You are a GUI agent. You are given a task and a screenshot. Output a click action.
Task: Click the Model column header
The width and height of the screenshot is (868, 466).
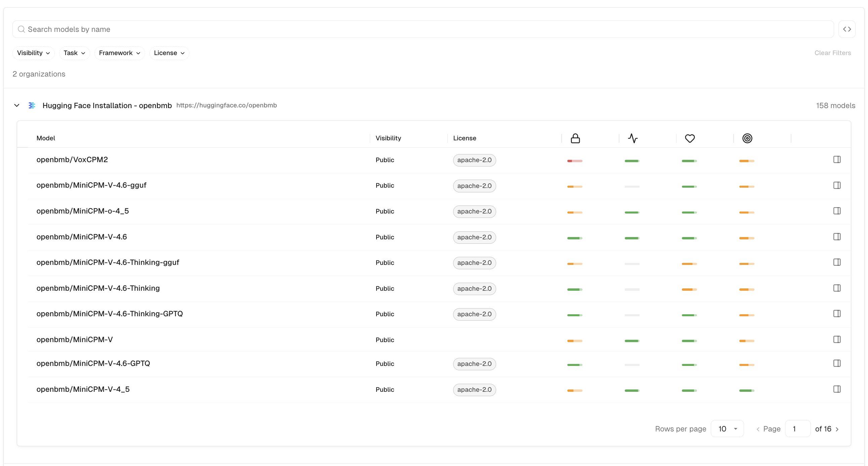46,138
